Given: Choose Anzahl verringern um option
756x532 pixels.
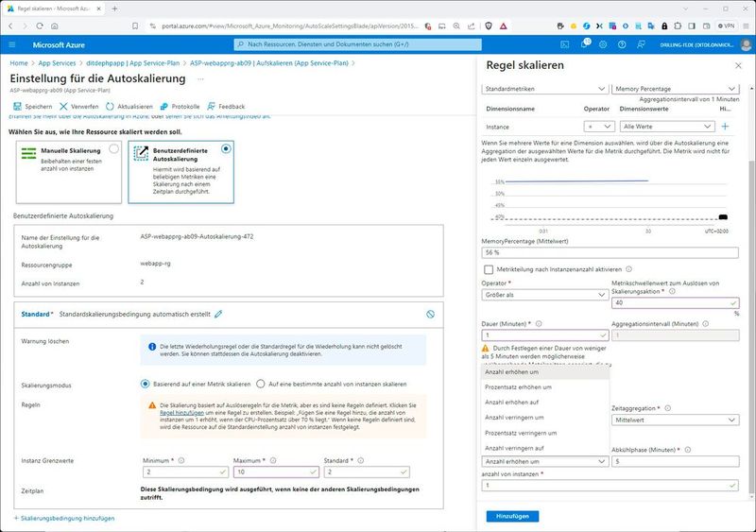Looking at the screenshot, I should pos(545,418).
